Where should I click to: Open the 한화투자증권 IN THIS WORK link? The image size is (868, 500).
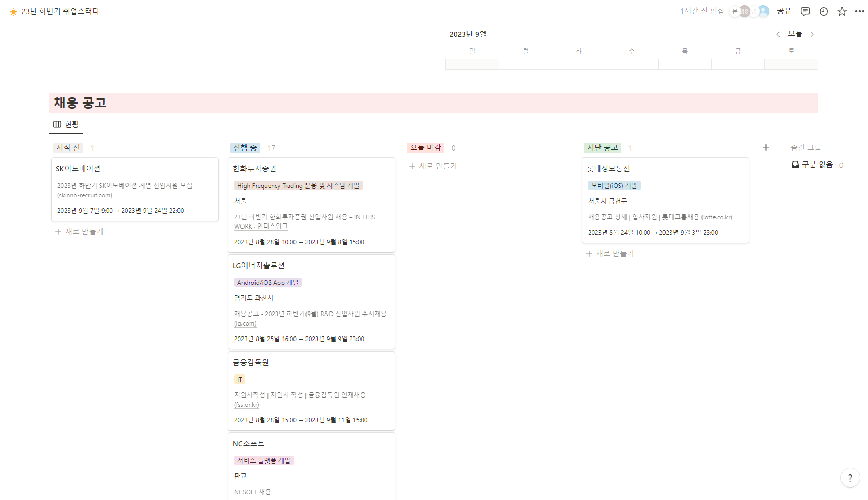point(304,221)
